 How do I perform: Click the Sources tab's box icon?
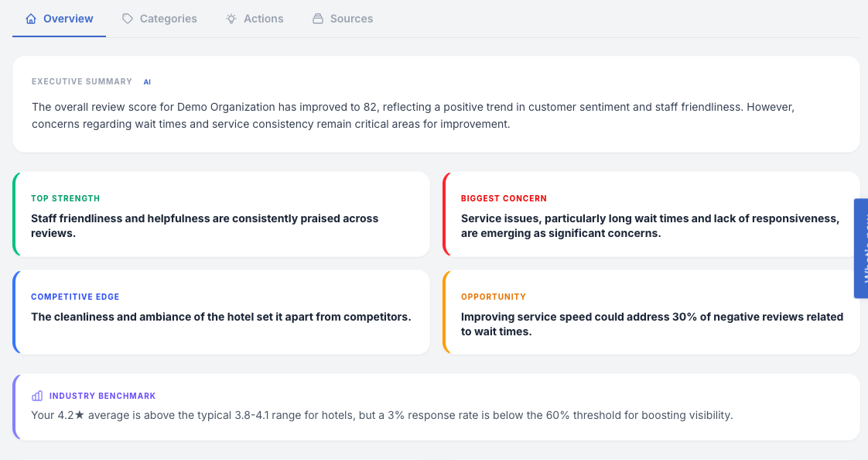(318, 19)
